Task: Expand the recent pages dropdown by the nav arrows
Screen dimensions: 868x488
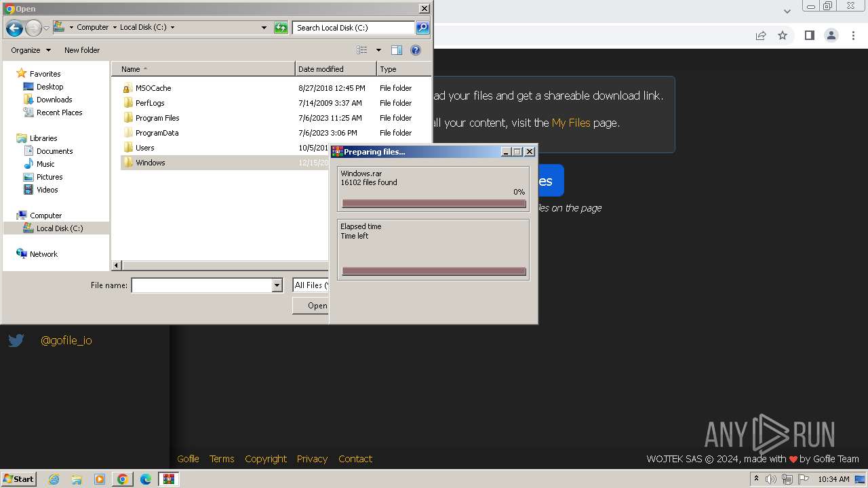Action: (47, 28)
